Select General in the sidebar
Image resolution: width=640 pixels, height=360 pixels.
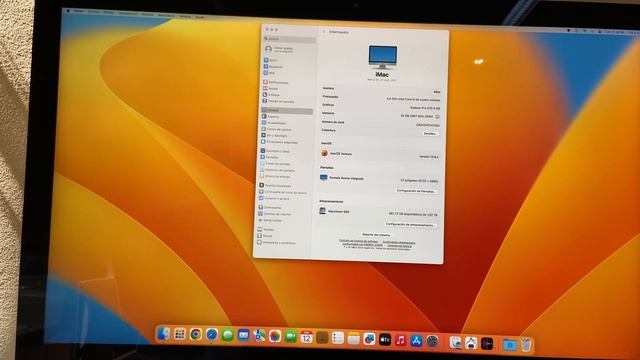point(287,111)
